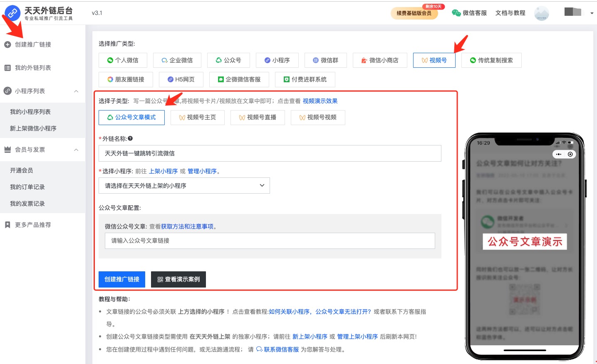Select the 视频号直播 sub-type
Viewport: 597px width, 364px height.
pos(258,118)
